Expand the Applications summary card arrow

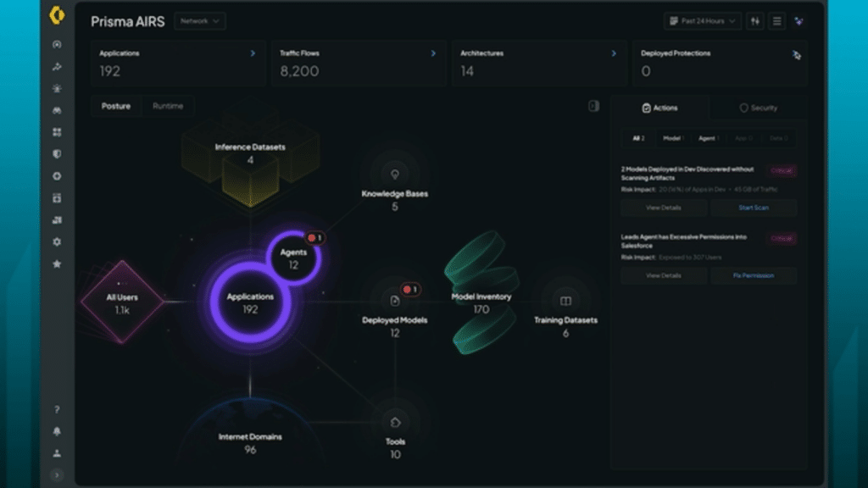[253, 53]
